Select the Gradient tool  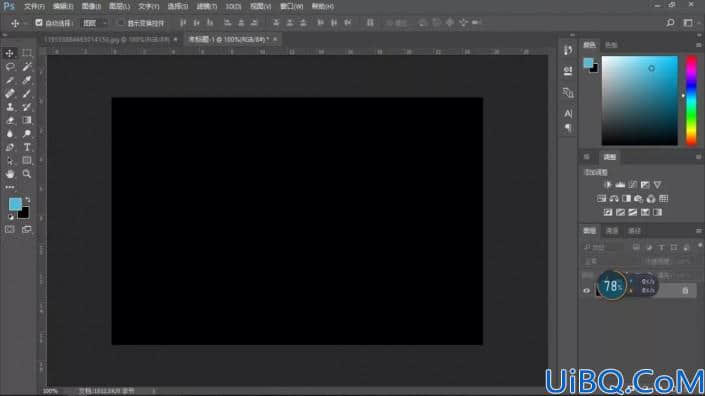pyautogui.click(x=27, y=120)
